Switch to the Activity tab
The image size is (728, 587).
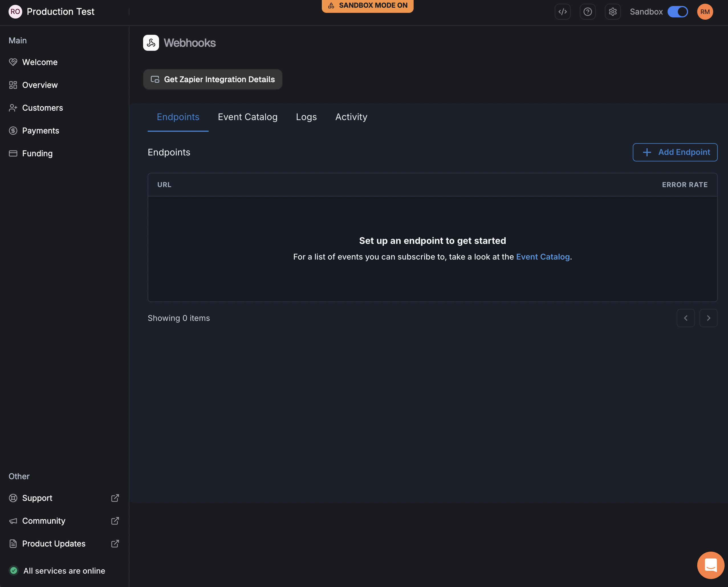point(351,117)
